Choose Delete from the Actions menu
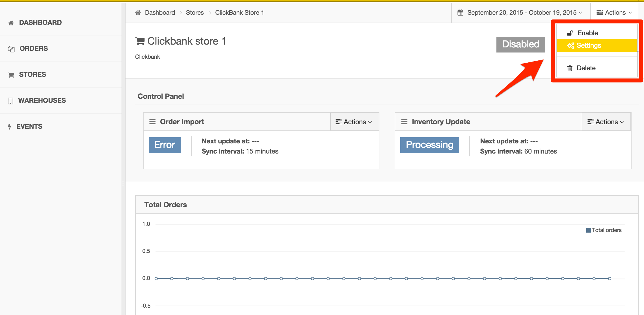This screenshot has height=315, width=644. pos(597,68)
